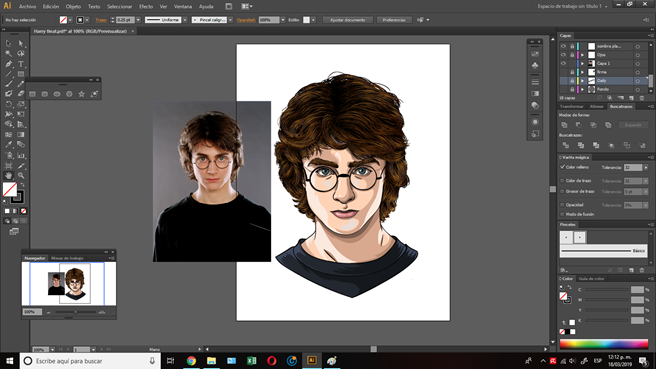656x369 pixels.
Task: Open Uniforme variable width profile dropdown
Action: coord(185,20)
